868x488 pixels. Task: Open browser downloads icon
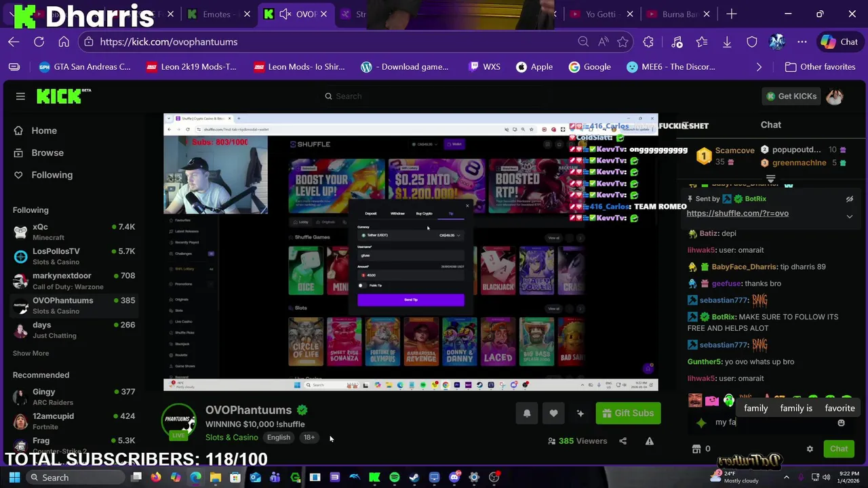[726, 42]
